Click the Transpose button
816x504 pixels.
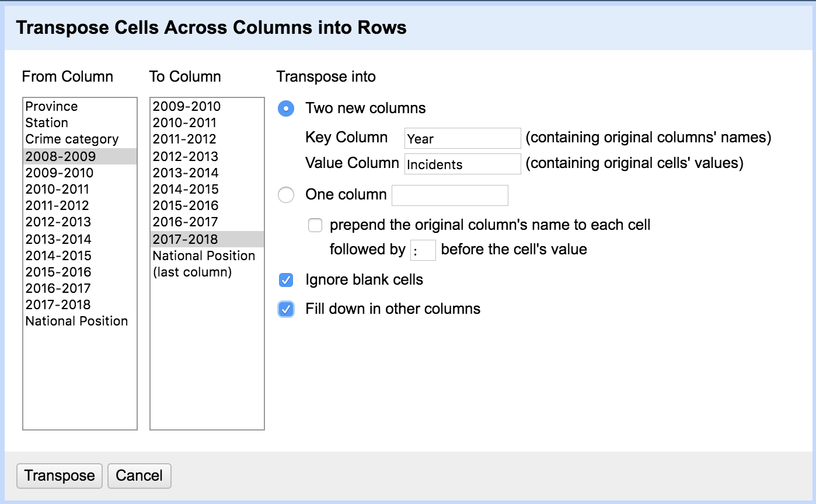[x=60, y=476]
